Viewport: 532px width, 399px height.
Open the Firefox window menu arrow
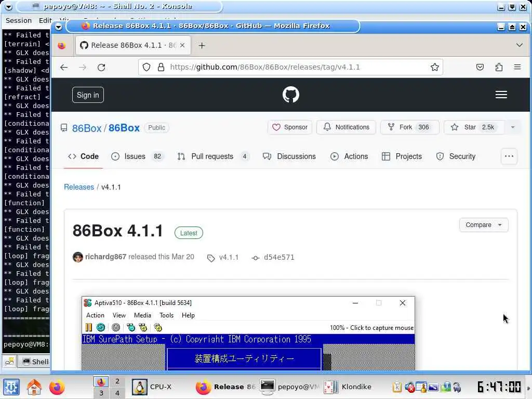(58, 26)
